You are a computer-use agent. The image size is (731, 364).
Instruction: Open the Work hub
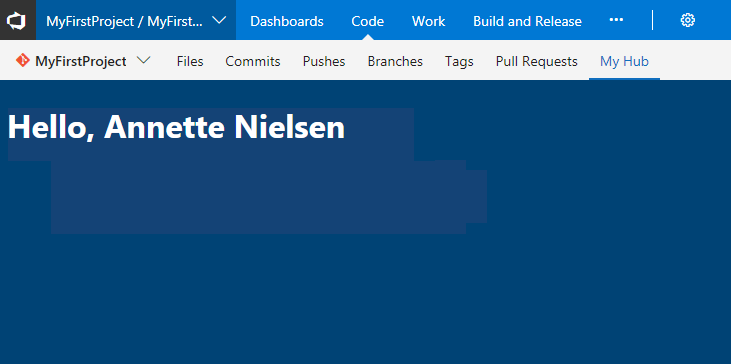(428, 21)
